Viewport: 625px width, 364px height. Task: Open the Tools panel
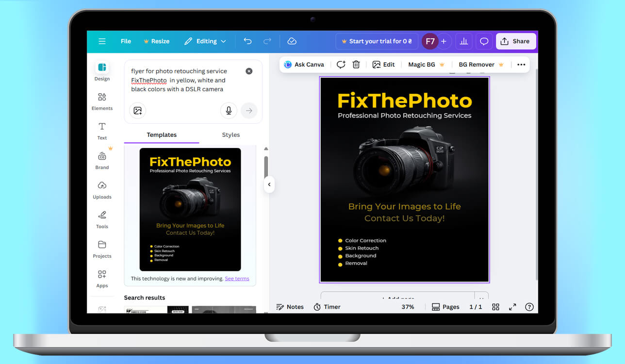point(102,219)
